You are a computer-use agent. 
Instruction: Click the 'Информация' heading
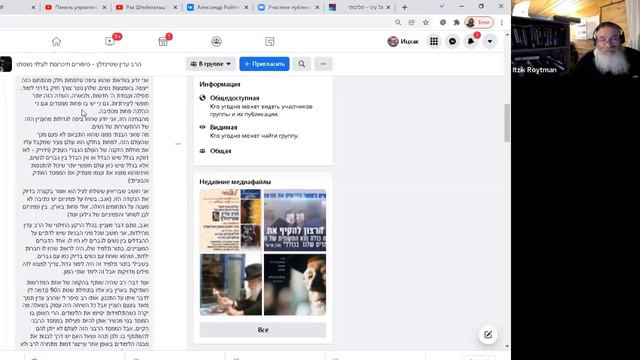(x=220, y=84)
